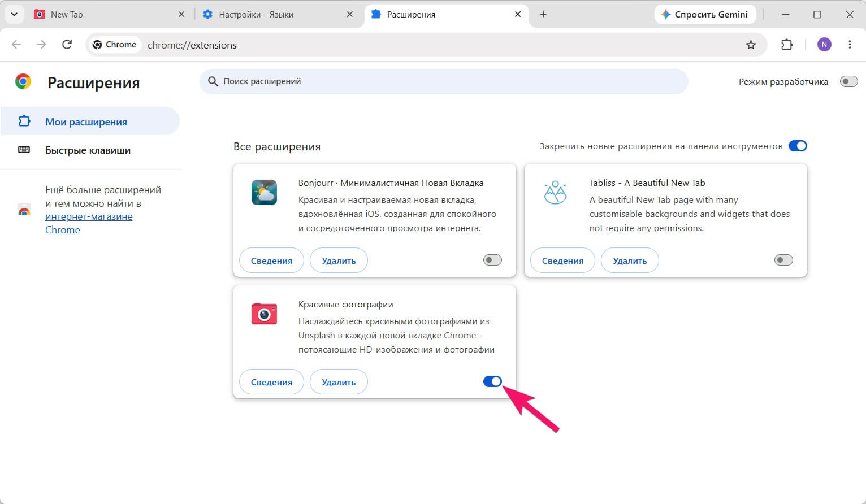Click the Красивые фотографии camera icon
This screenshot has height=504, width=866.
pyautogui.click(x=264, y=314)
